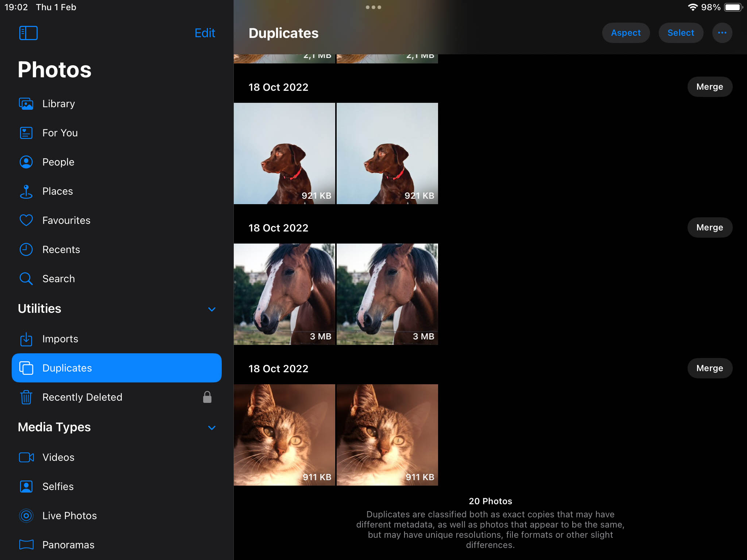Collapse the Utilities section chevron
Image resolution: width=747 pixels, height=560 pixels.
tap(212, 309)
